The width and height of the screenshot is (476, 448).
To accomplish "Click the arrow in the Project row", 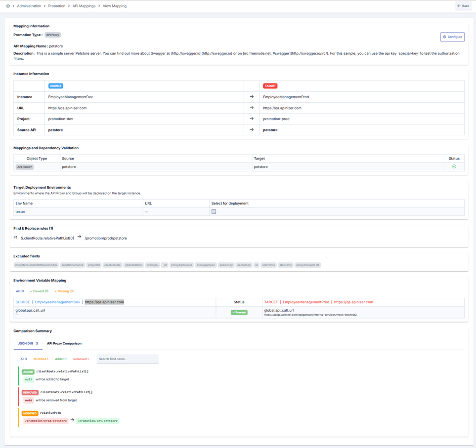I will pos(252,119).
